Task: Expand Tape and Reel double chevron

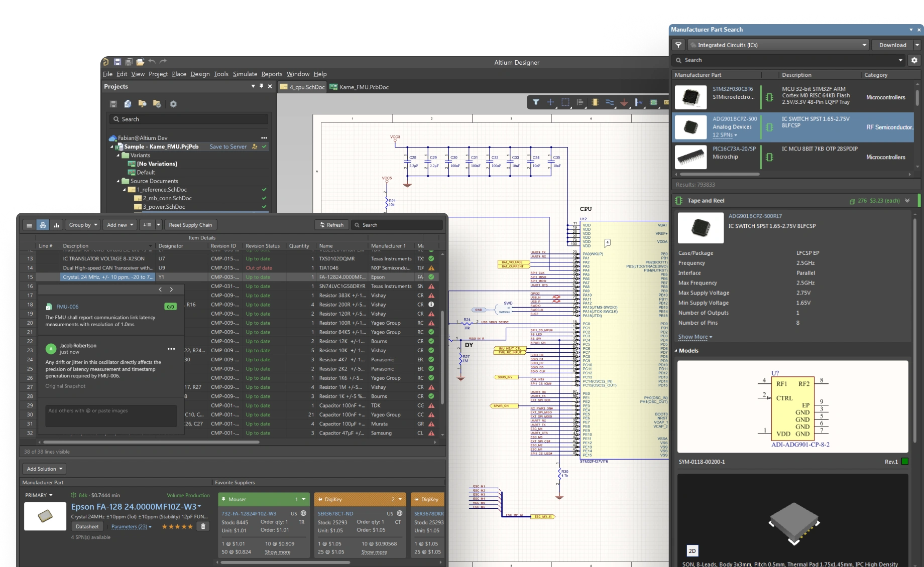Action: pyautogui.click(x=907, y=201)
